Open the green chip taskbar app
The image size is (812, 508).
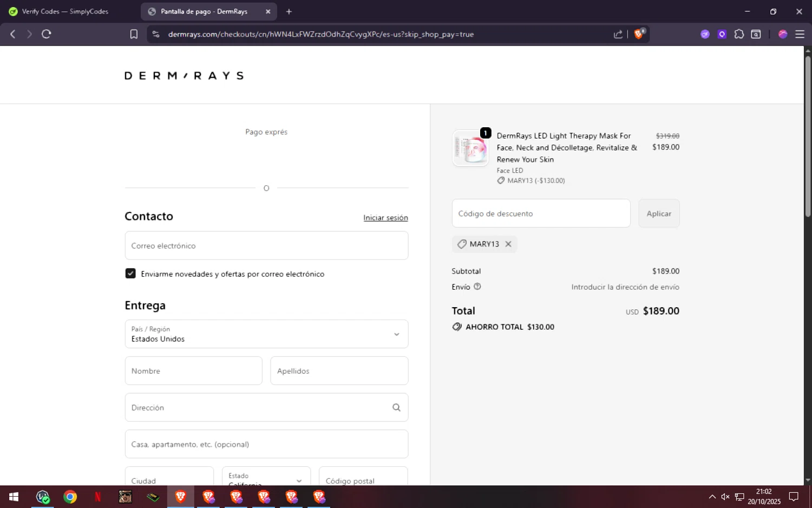click(153, 497)
